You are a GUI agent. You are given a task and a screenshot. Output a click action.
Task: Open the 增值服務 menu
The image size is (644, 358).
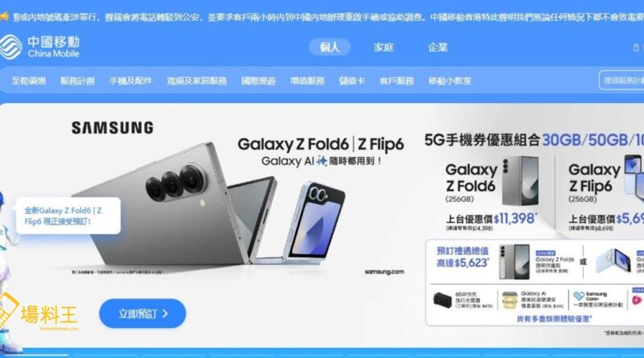click(308, 81)
